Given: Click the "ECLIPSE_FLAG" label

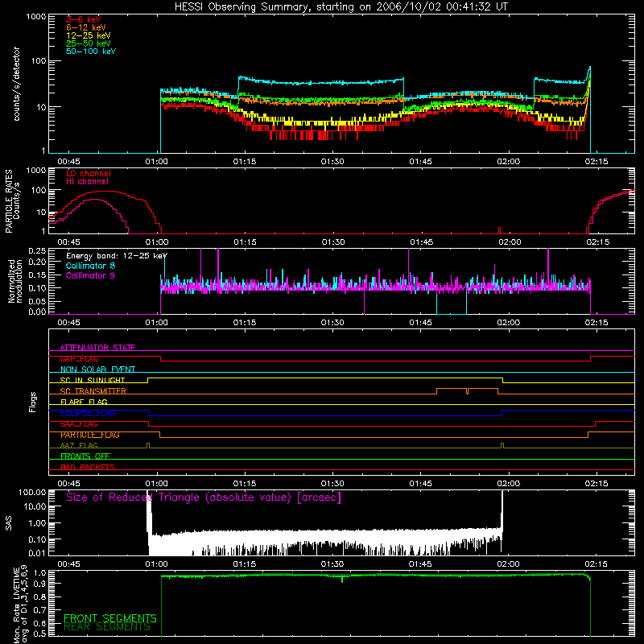Looking at the screenshot, I should 88,413.
